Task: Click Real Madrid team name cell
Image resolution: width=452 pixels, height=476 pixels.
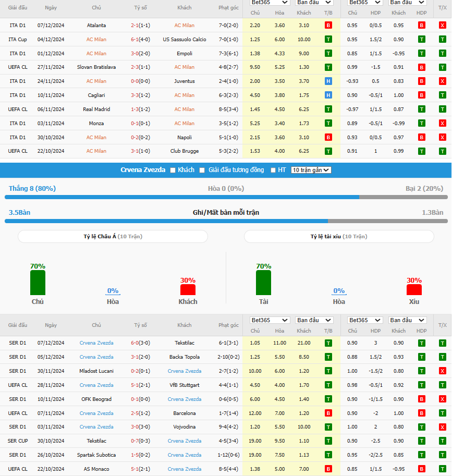Action: [x=96, y=109]
